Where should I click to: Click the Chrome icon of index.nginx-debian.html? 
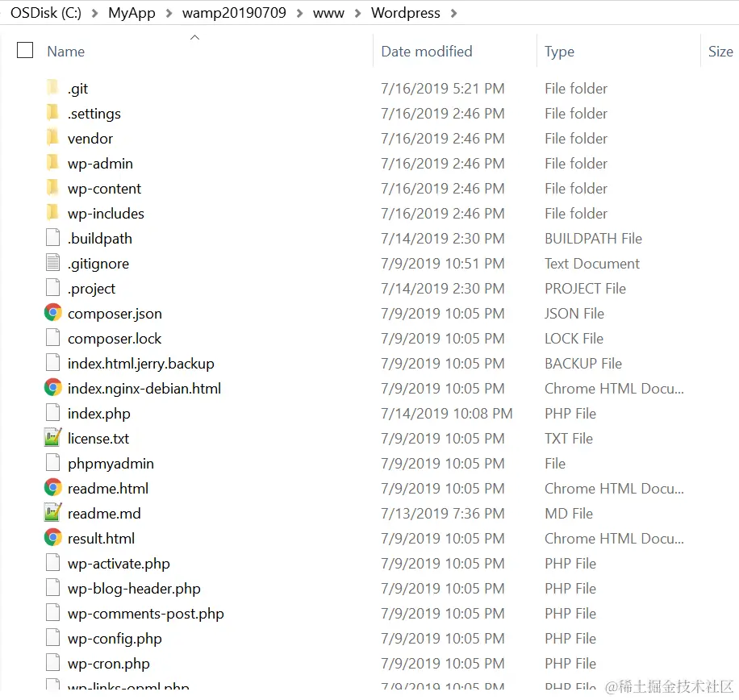coord(52,387)
